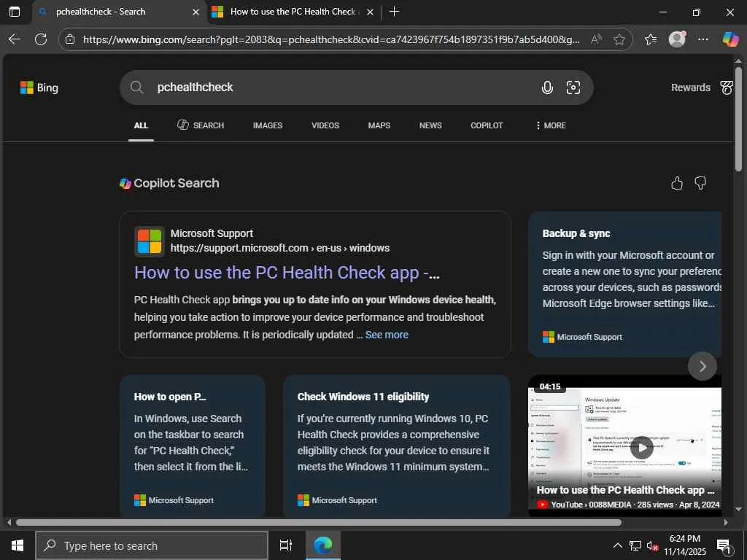Image resolution: width=747 pixels, height=560 pixels.
Task: Open the support.microsoft.com URL breadcrumb
Action: click(280, 248)
